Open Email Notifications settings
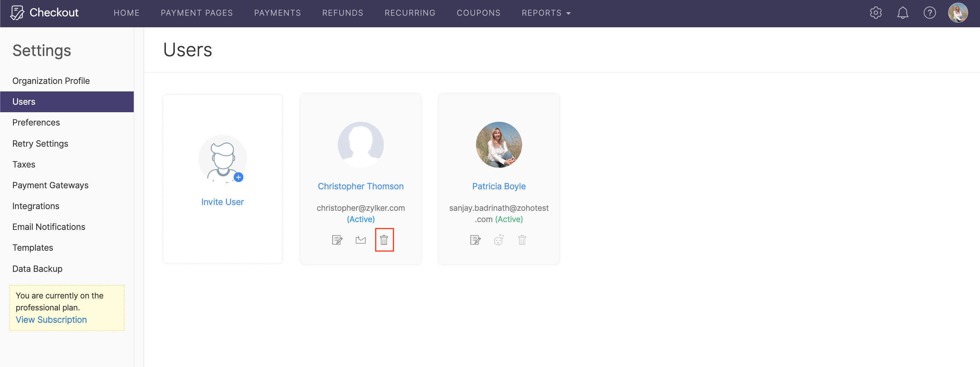Image resolution: width=980 pixels, height=367 pixels. coord(49,227)
